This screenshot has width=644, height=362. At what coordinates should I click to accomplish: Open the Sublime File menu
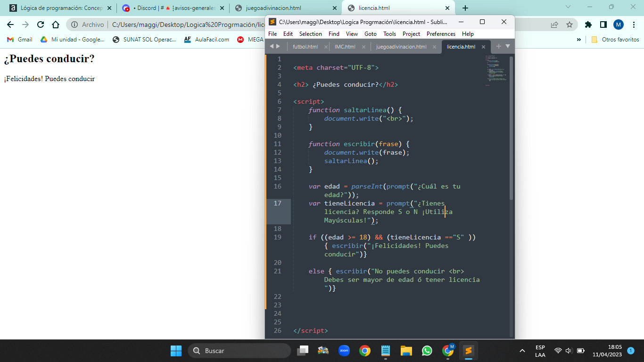click(272, 34)
